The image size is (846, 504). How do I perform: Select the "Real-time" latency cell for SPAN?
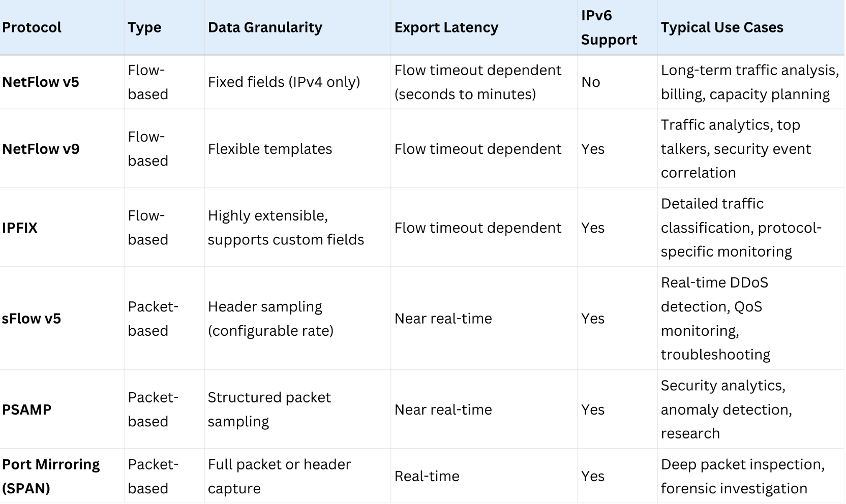pyautogui.click(x=427, y=476)
